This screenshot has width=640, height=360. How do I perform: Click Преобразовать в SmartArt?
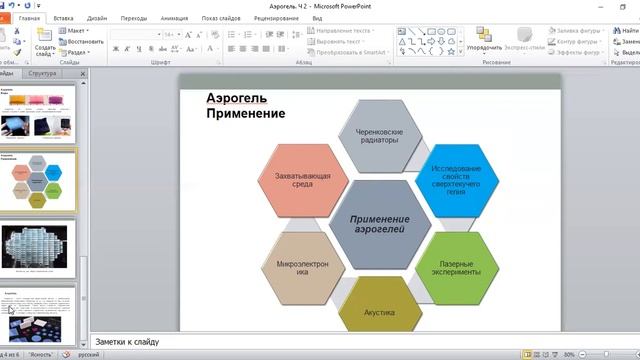tap(348, 53)
